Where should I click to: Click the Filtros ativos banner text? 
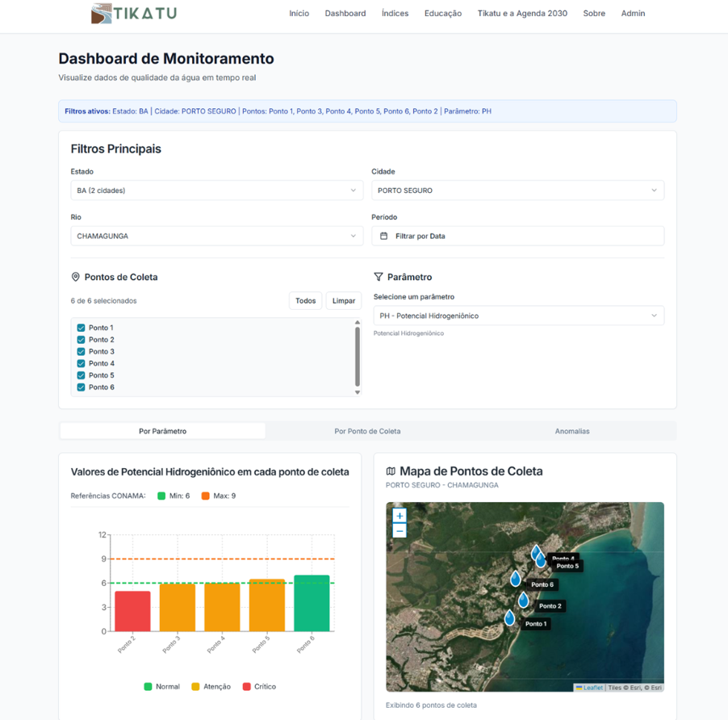278,111
